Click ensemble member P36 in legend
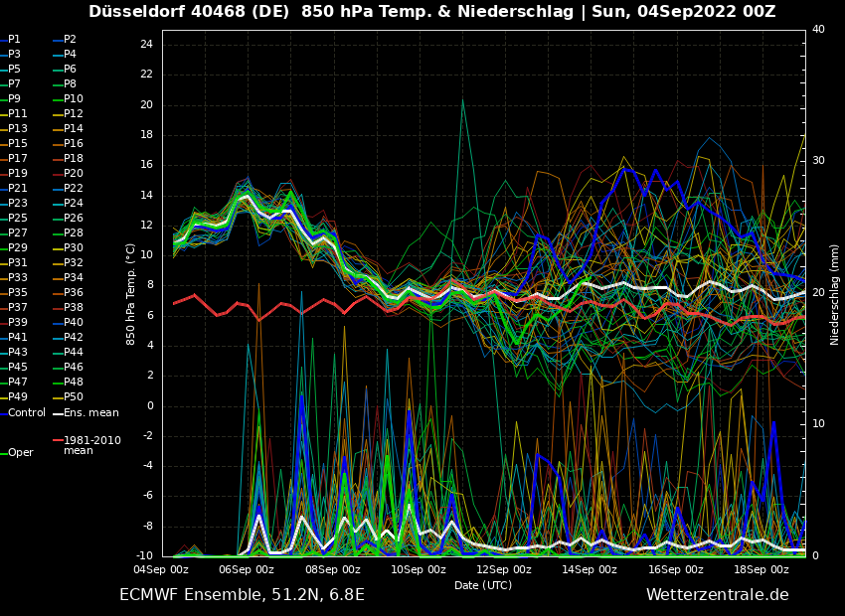This screenshot has width=845, height=616. point(73,293)
